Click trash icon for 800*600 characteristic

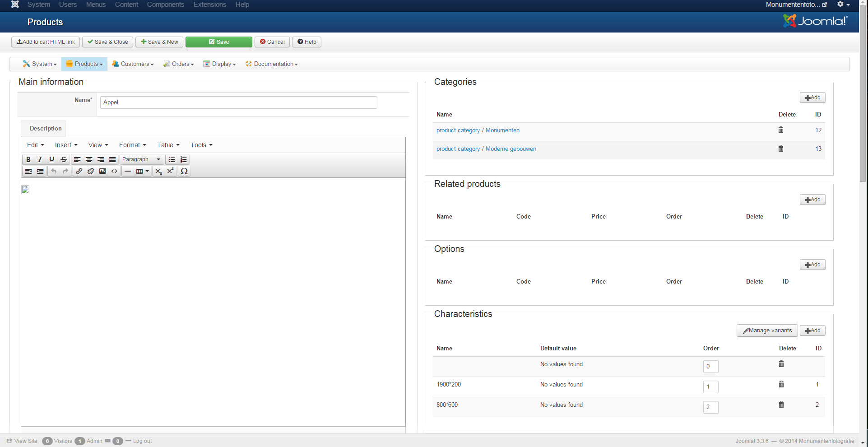coord(781,405)
